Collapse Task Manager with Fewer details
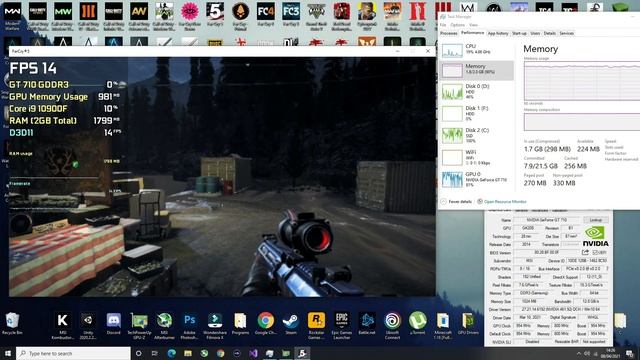 coord(456,202)
